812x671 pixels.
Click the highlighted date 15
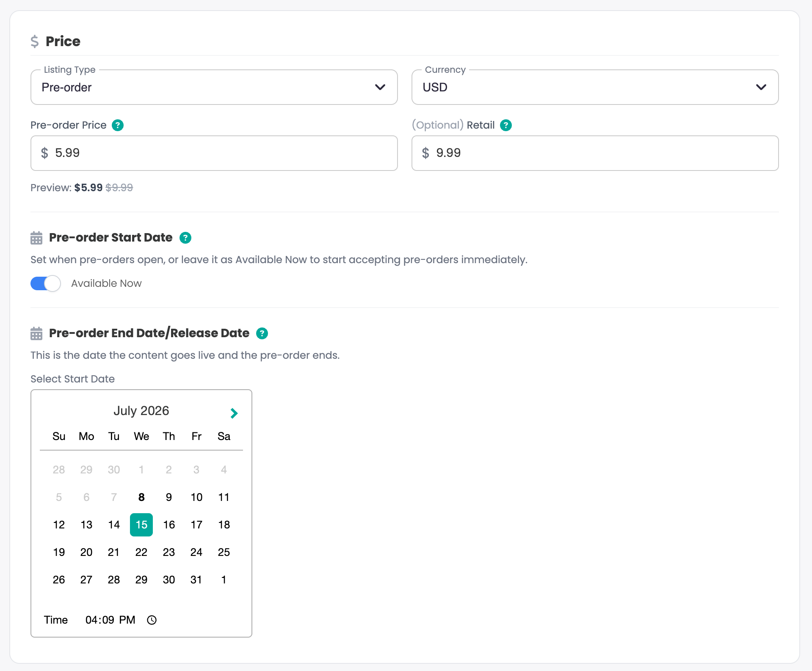(x=141, y=525)
